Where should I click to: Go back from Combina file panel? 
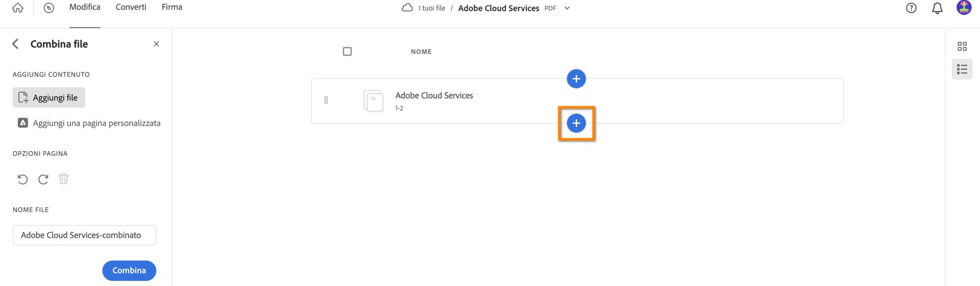(15, 44)
